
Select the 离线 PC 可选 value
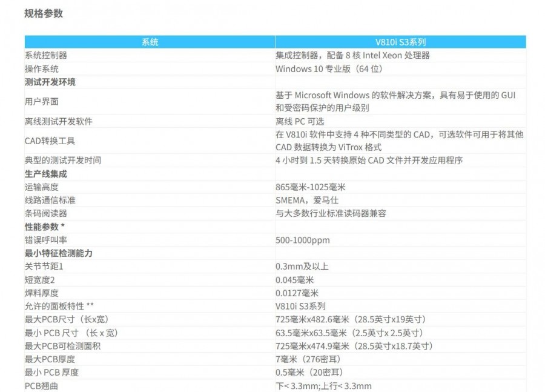pos(300,122)
